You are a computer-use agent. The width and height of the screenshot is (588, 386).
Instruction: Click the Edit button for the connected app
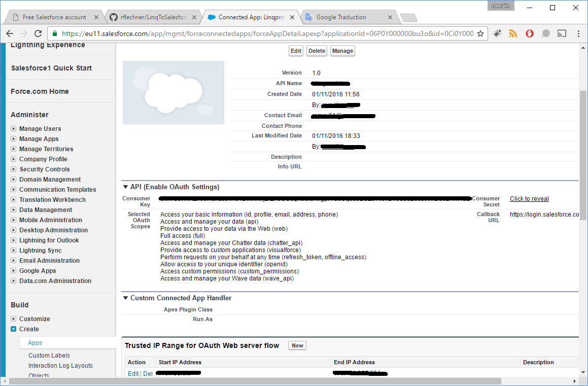(x=296, y=51)
